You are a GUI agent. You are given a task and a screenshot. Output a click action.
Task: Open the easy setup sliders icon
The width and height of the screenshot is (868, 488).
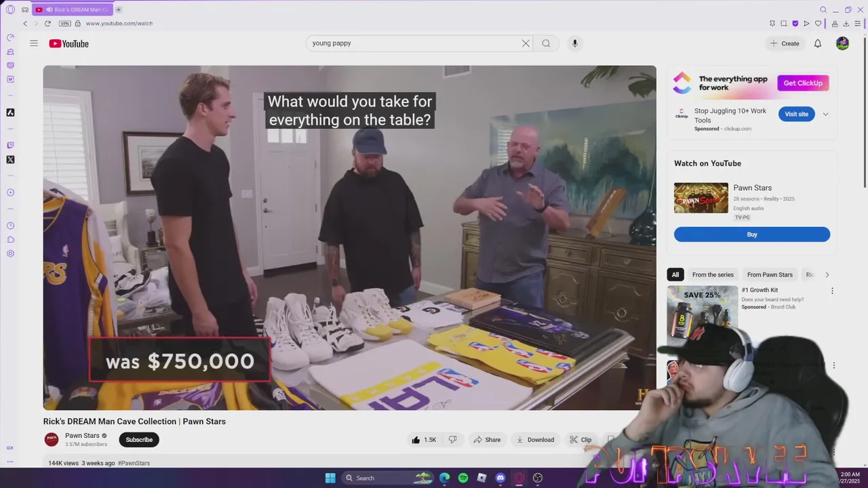pos(858,23)
